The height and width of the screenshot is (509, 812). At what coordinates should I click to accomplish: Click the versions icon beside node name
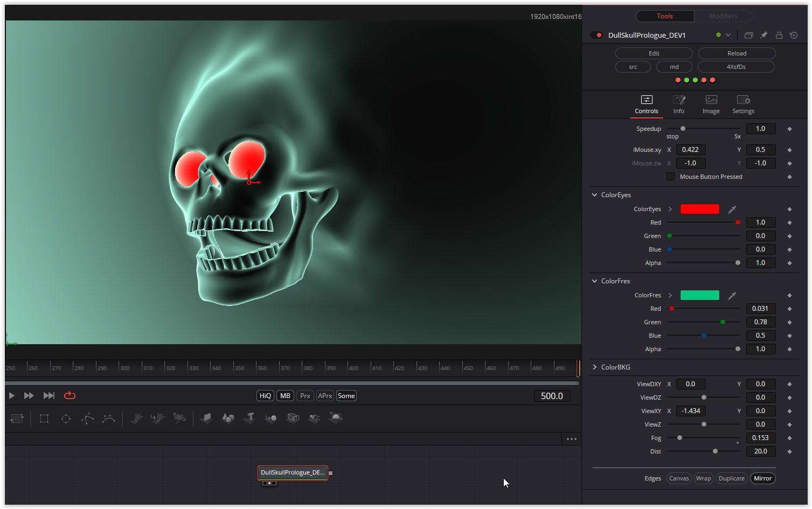click(748, 36)
